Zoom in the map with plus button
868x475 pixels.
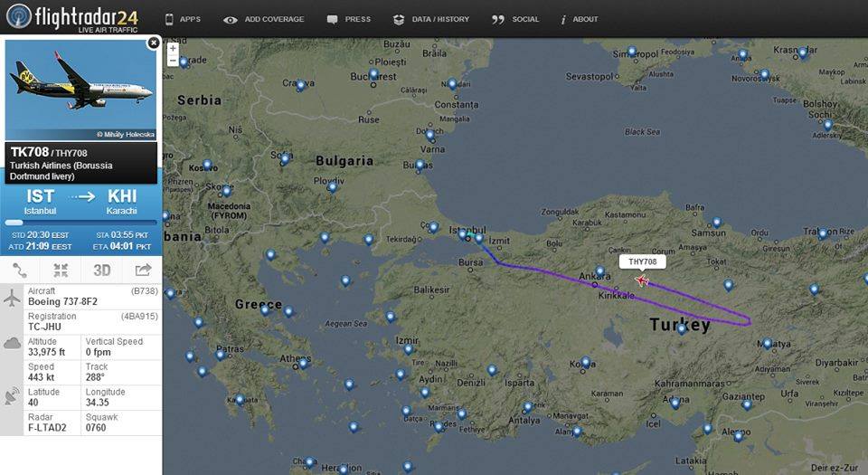[x=173, y=49]
